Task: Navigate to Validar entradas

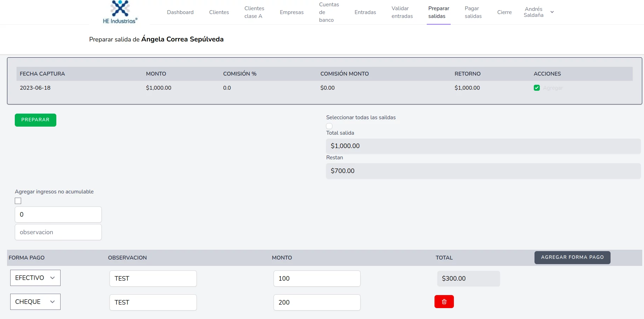Action: click(x=402, y=12)
